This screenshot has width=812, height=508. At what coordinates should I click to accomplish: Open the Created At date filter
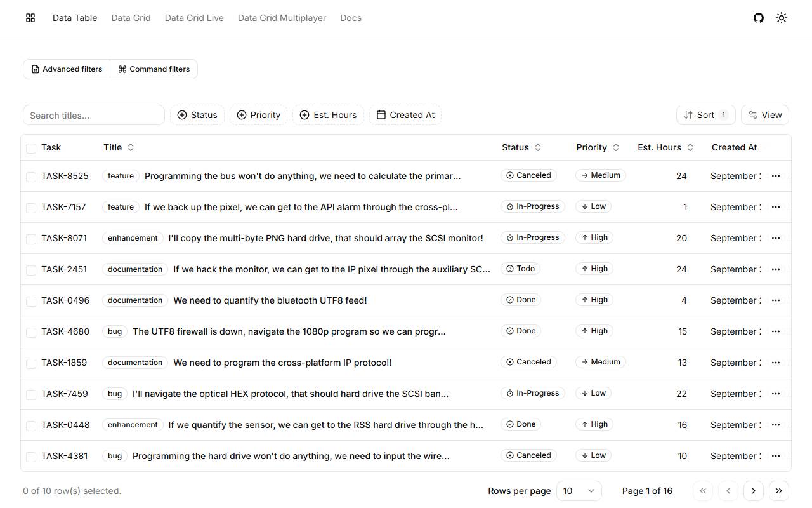pyautogui.click(x=405, y=115)
